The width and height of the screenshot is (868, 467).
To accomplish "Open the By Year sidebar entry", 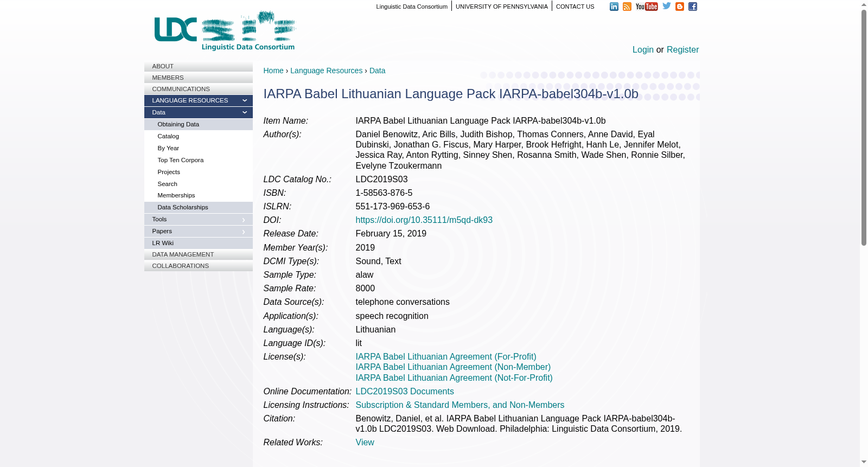I will pyautogui.click(x=199, y=148).
